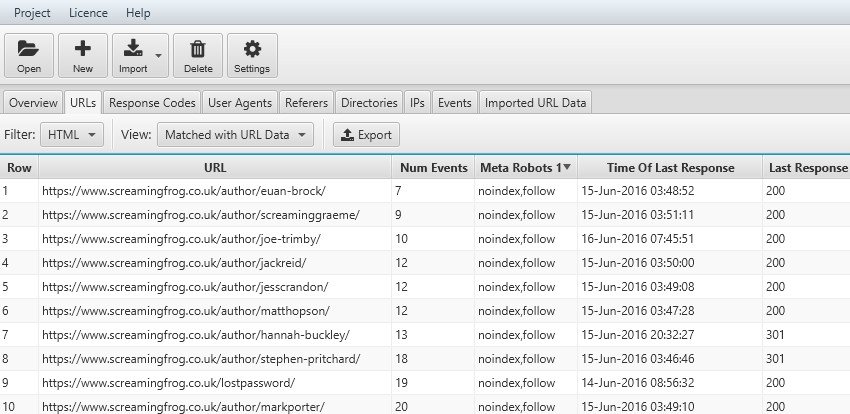850x414 pixels.
Task: Select the matthopson author URL
Action: tap(186, 310)
